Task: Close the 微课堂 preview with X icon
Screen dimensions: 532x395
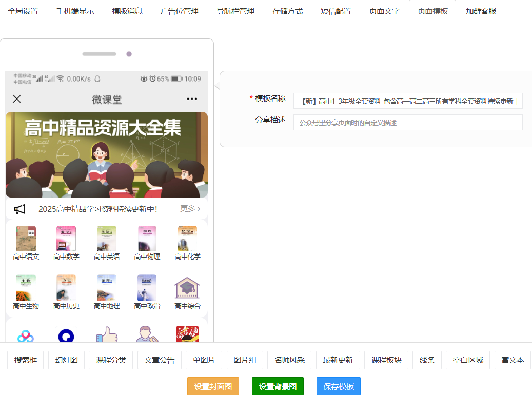Action: point(17,99)
